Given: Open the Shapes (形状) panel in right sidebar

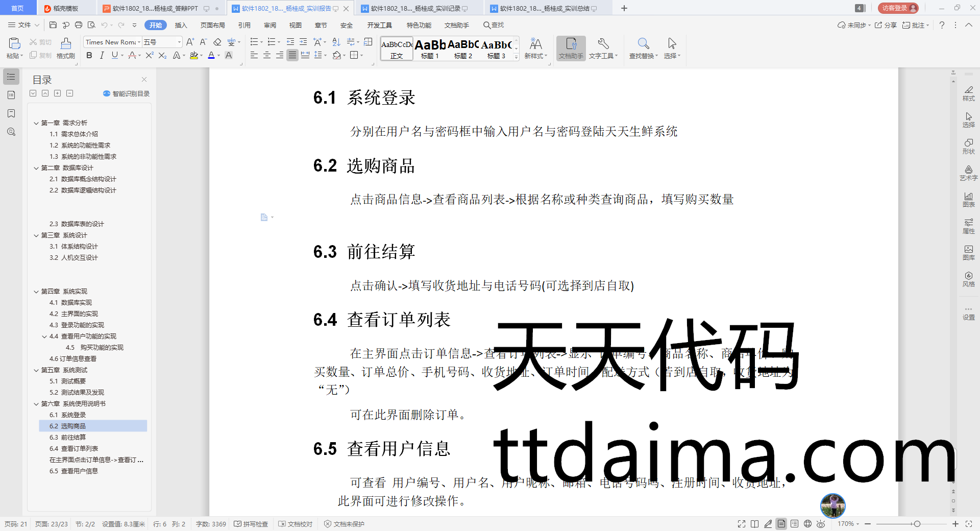Looking at the screenshot, I should tap(968, 146).
